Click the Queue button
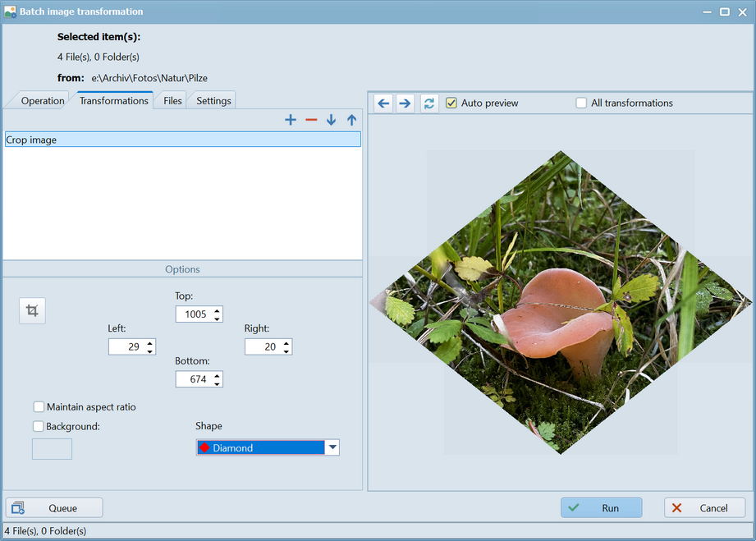The height and width of the screenshot is (541, 756). tap(54, 508)
